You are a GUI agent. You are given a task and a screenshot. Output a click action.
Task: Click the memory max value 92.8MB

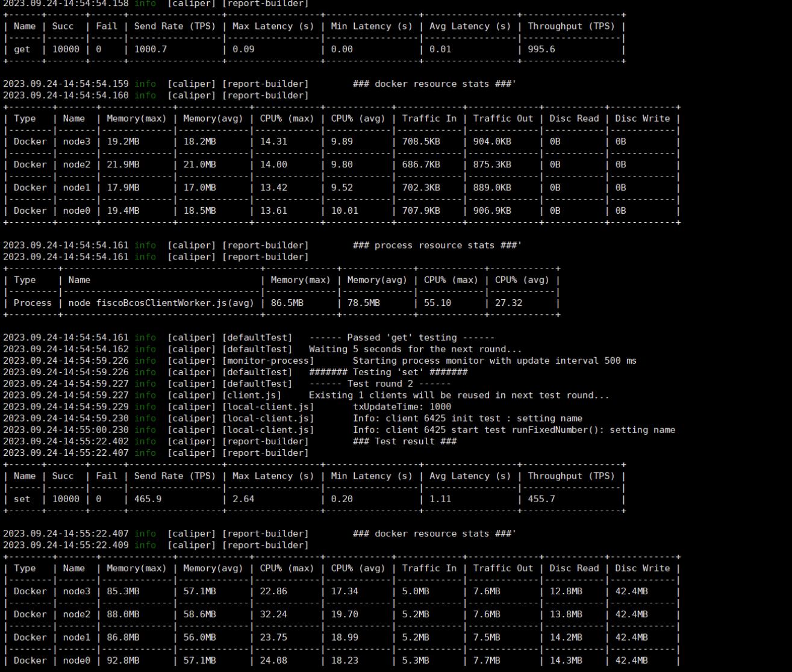pos(123,661)
